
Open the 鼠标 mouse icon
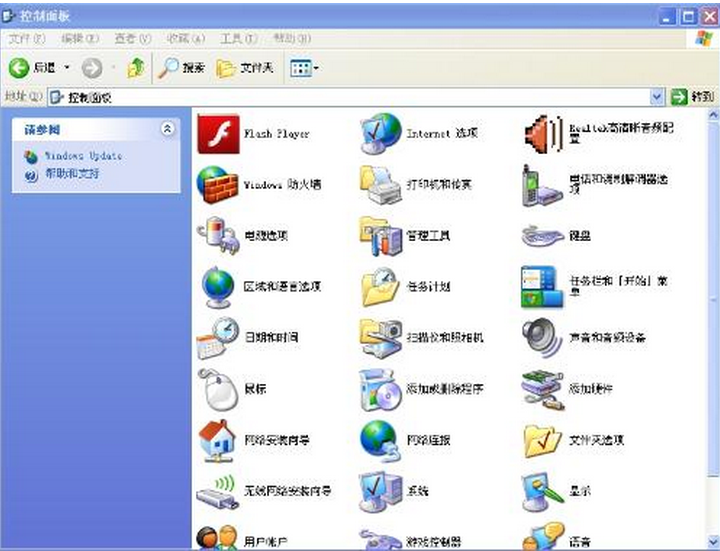point(218,389)
